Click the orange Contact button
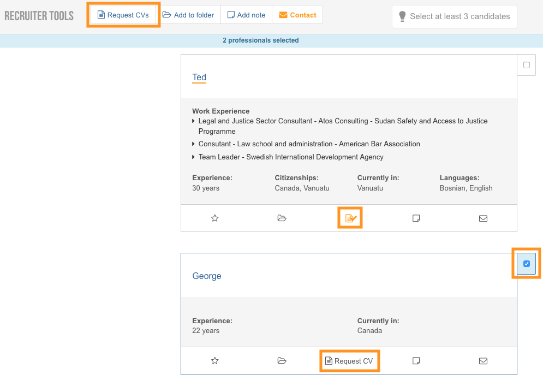 (297, 15)
